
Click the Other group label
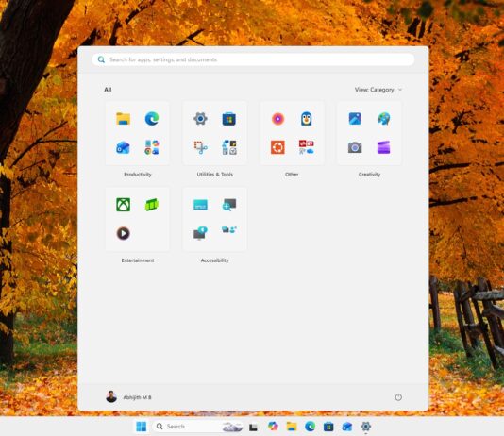(292, 175)
